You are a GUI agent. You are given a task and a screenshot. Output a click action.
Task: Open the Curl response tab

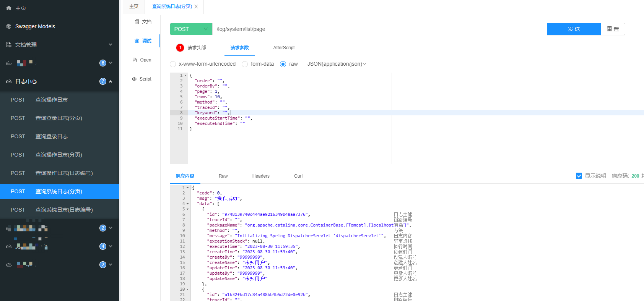[298, 176]
